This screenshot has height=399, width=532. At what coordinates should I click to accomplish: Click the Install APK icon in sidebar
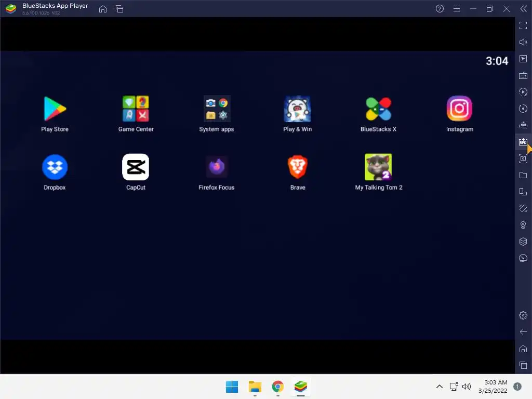point(523,142)
